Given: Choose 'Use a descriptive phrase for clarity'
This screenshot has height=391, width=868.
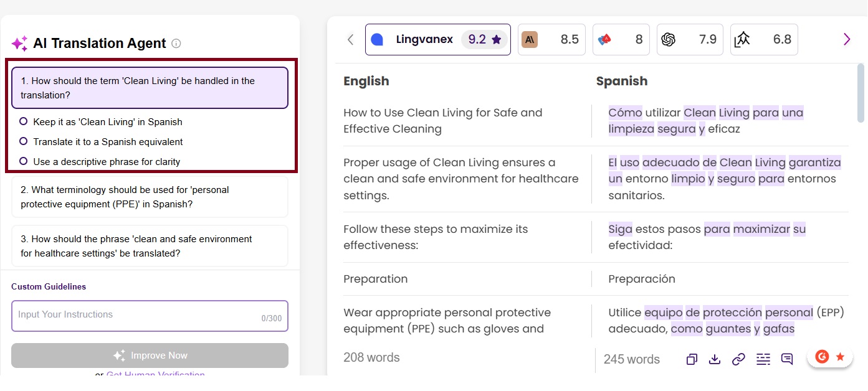Looking at the screenshot, I should pyautogui.click(x=24, y=162).
